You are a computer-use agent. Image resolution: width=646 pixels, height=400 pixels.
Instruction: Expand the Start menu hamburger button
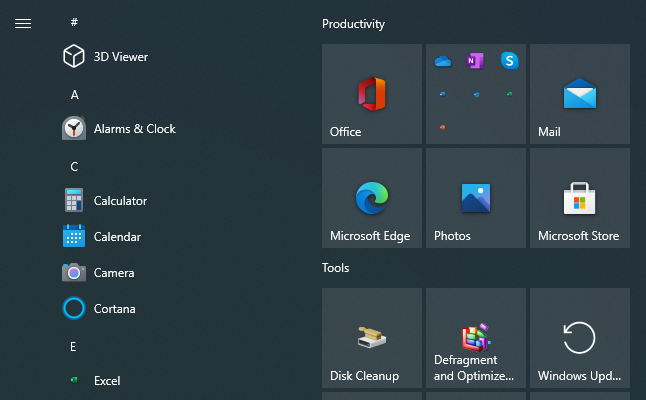tap(23, 24)
